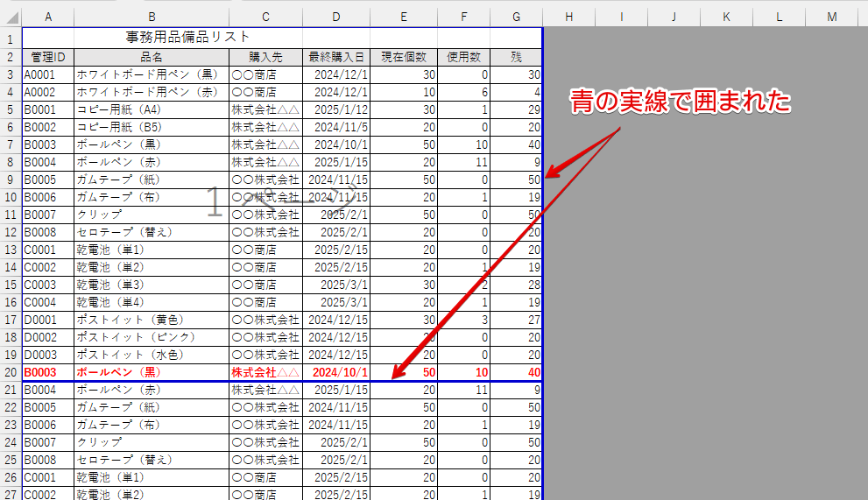Click cell containing A0002
The width and height of the screenshot is (868, 500).
[x=48, y=92]
